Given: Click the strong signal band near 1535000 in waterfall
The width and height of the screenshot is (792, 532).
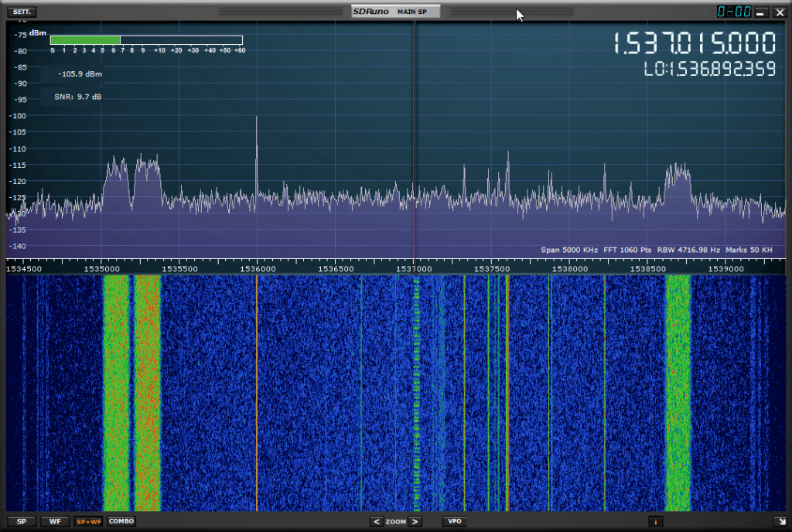Looking at the screenshot, I should click(x=116, y=387).
